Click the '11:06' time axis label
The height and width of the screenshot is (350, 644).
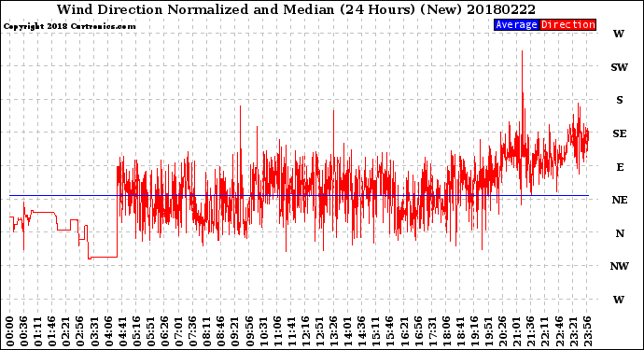pos(277,331)
